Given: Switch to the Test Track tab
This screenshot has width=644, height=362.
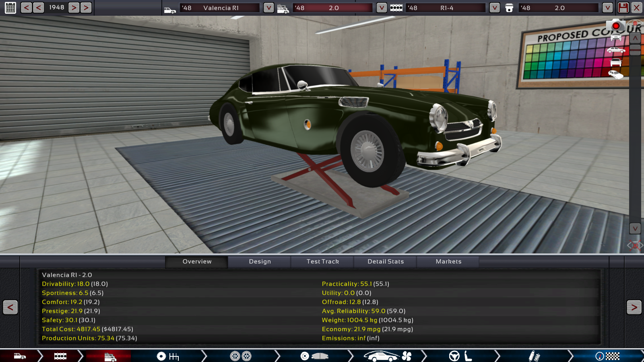Looking at the screenshot, I should 322,261.
